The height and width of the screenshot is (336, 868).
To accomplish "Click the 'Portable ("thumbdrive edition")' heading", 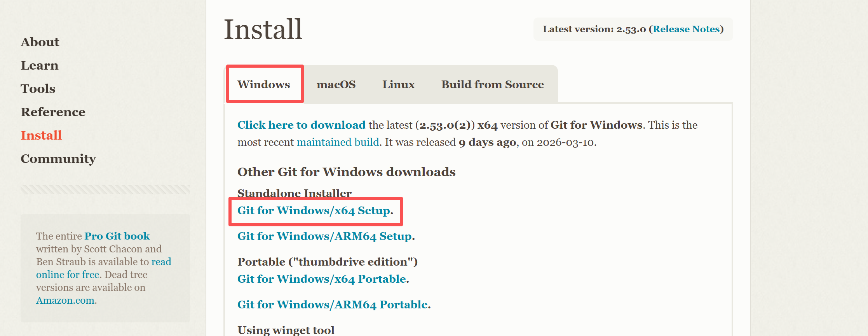I will 328,262.
